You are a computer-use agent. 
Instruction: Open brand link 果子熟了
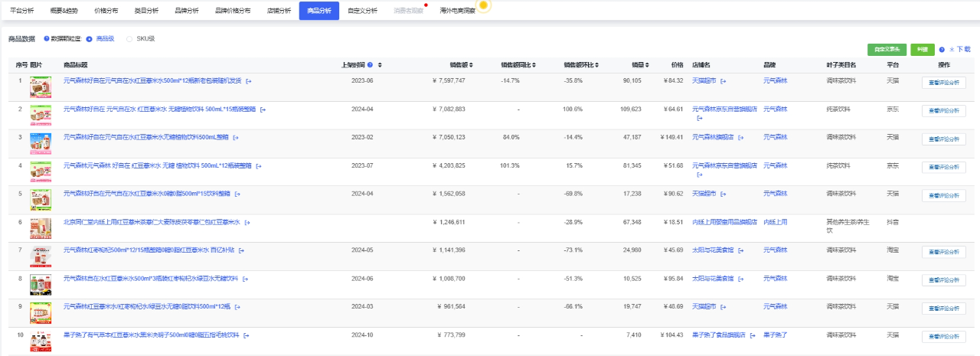pyautogui.click(x=775, y=335)
